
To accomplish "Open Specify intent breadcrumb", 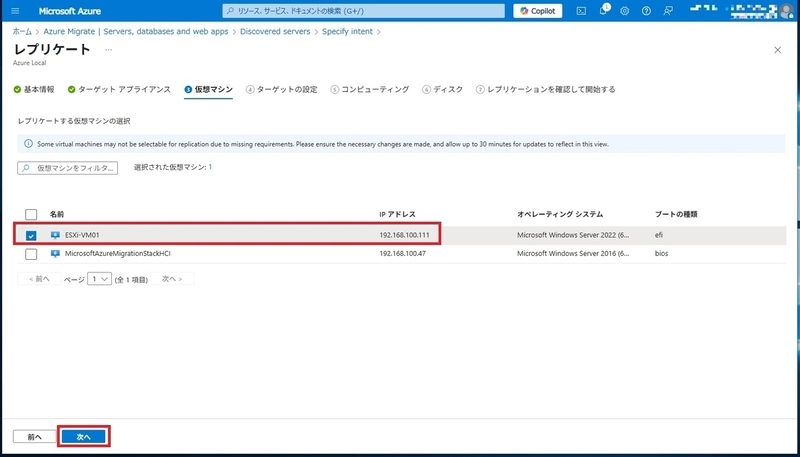I will pyautogui.click(x=347, y=32).
